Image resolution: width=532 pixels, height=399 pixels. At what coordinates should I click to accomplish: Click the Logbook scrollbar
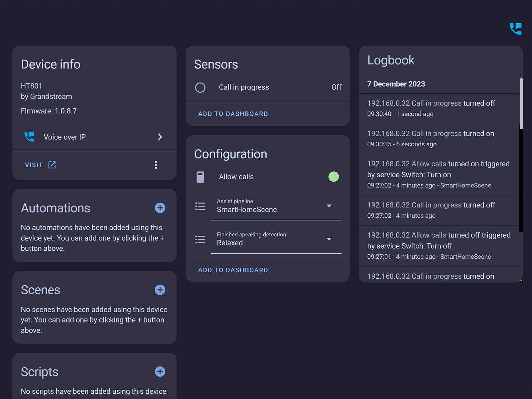[x=521, y=103]
